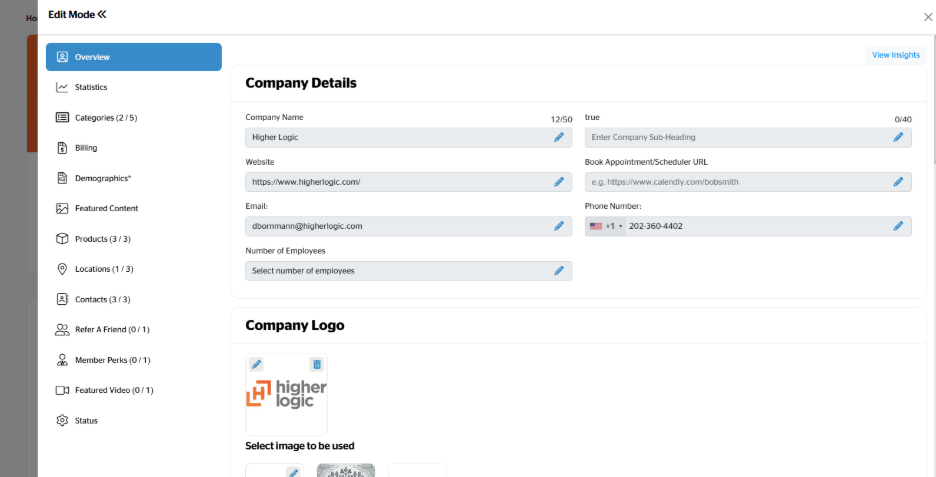Viewport: 936px width, 477px height.
Task: Open the phone country code dropdown
Action: click(x=607, y=227)
